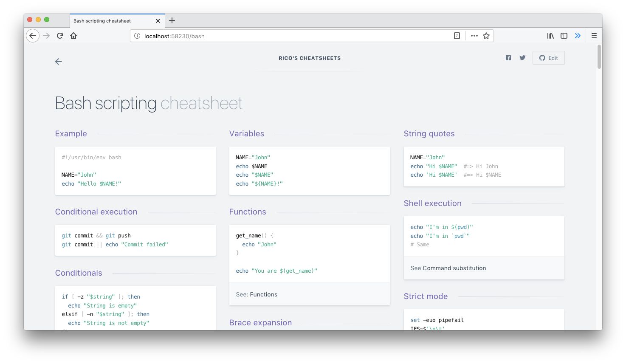Expand the overflow toolbar double-arrow menu
626x364 pixels.
[578, 36]
